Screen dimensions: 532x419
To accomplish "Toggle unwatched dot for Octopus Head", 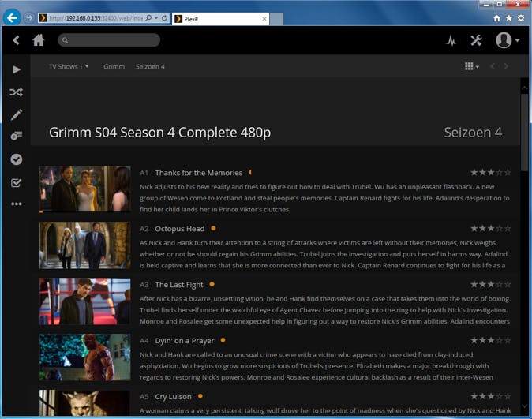I will pos(213,228).
